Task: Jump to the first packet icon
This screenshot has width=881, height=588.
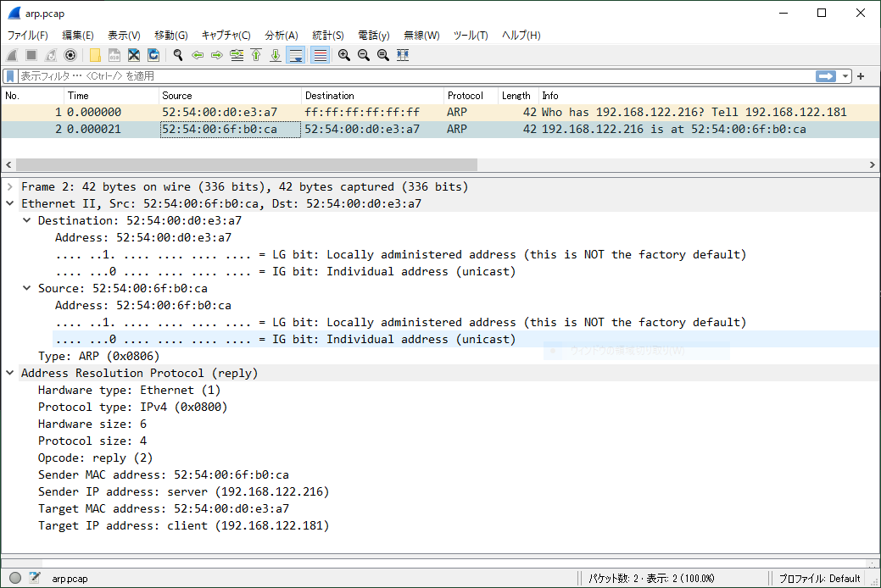Action: pyautogui.click(x=256, y=55)
